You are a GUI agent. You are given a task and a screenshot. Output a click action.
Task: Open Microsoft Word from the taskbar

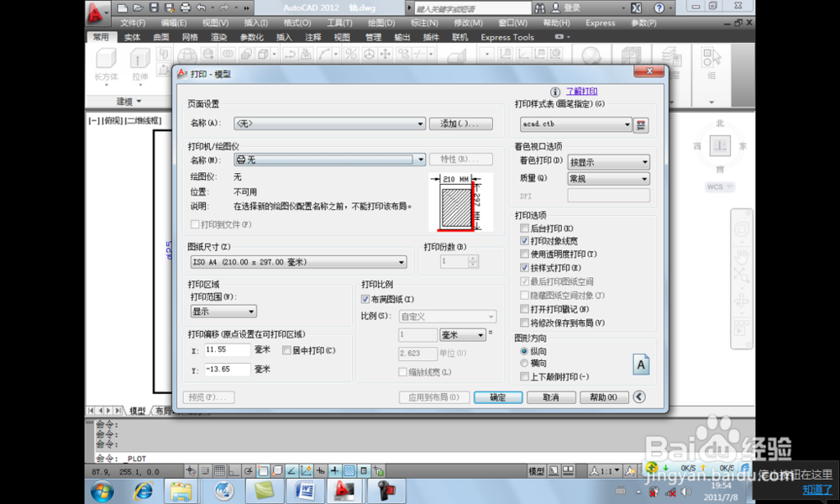click(x=304, y=491)
